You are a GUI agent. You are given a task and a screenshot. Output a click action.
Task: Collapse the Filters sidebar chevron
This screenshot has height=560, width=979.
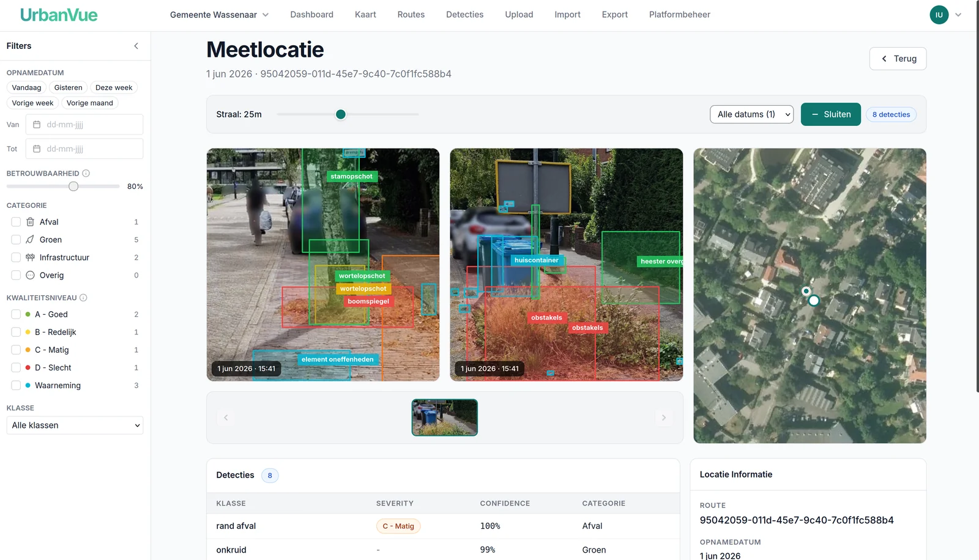click(x=136, y=46)
